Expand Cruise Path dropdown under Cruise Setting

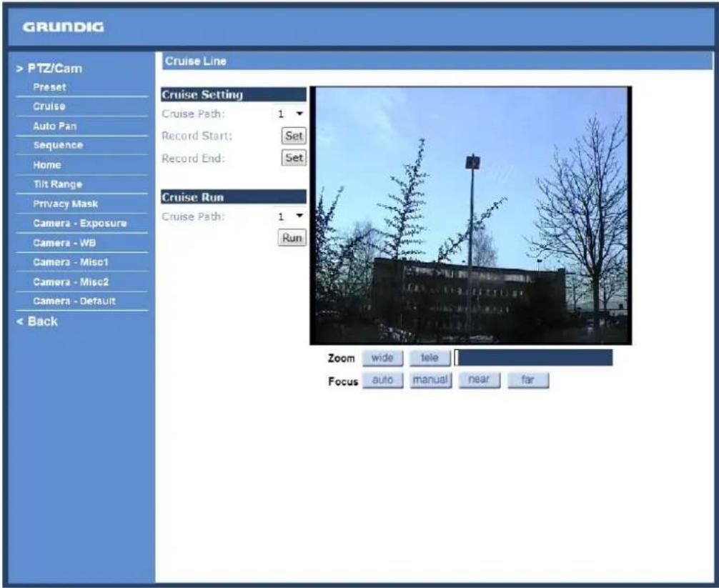pos(291,114)
